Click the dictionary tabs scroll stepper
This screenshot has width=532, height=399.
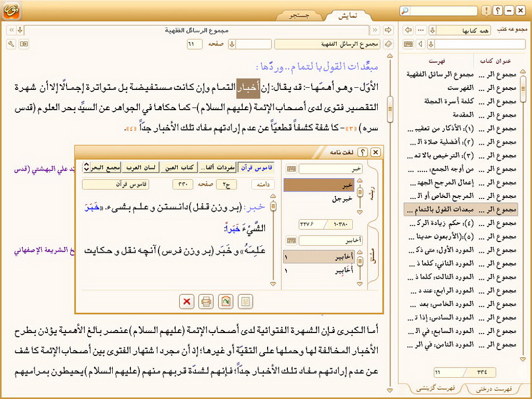(86, 167)
